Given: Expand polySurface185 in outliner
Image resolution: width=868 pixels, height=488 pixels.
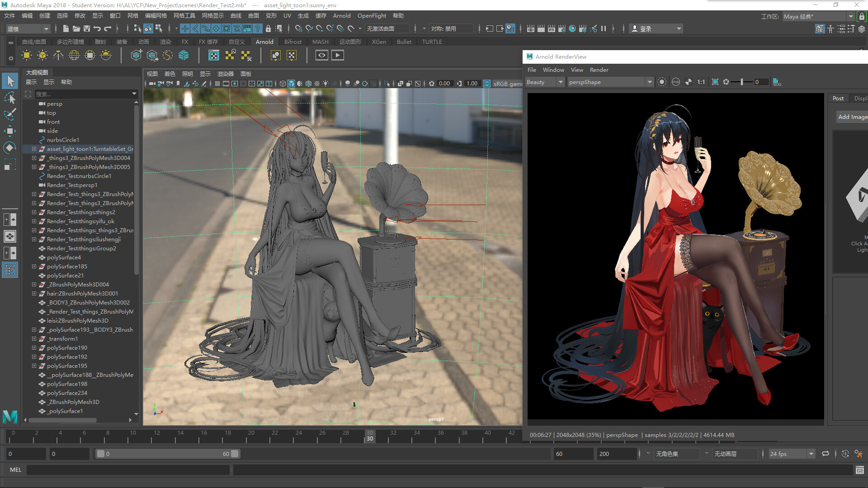Looking at the screenshot, I should click(x=34, y=266).
